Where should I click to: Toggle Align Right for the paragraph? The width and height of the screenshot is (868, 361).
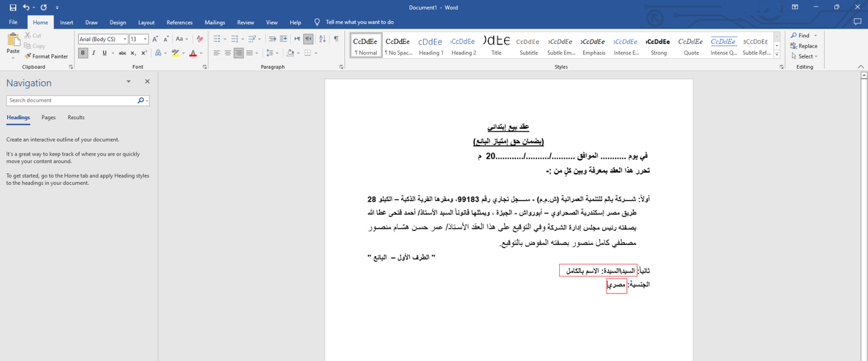tap(239, 53)
